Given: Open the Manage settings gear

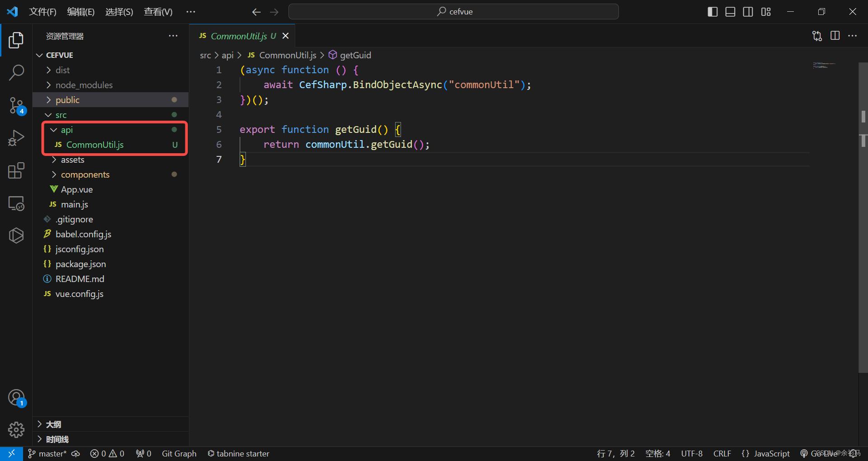Looking at the screenshot, I should click(16, 429).
